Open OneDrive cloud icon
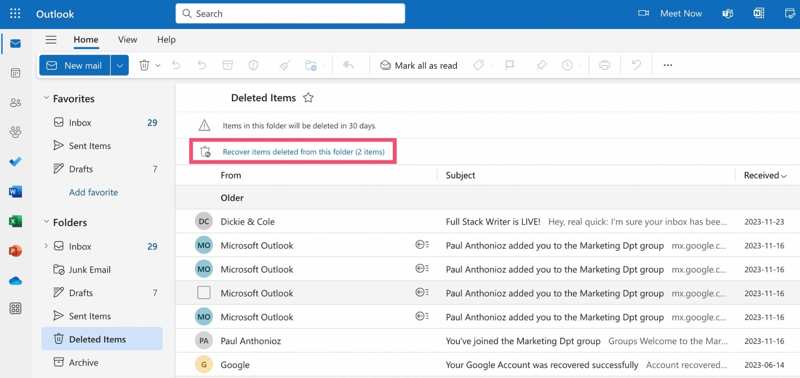 point(15,281)
